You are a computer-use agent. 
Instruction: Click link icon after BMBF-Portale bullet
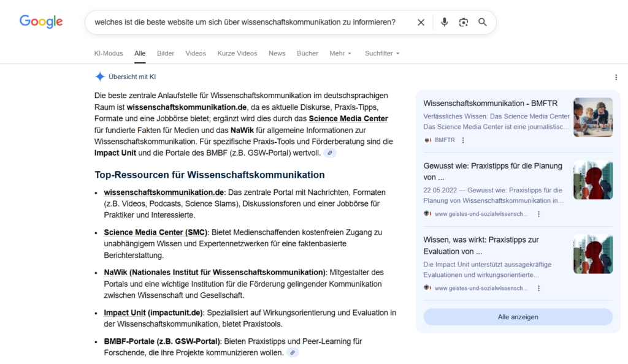(293, 352)
